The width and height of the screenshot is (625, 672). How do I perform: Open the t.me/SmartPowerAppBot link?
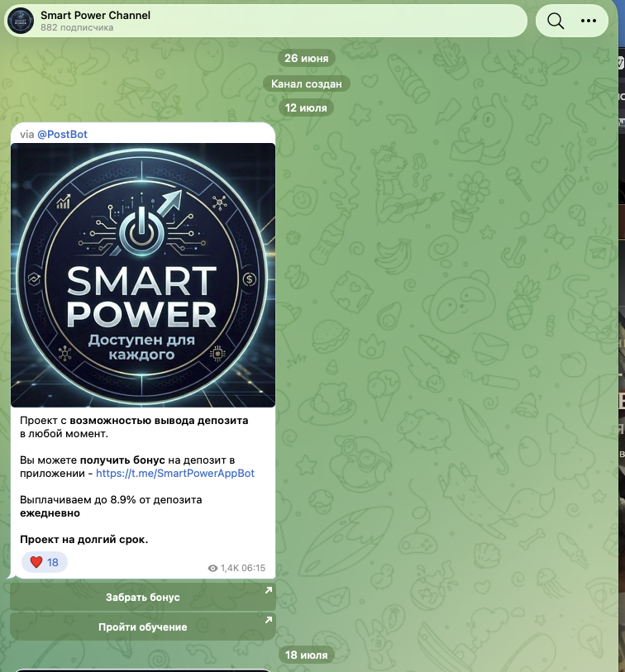pyautogui.click(x=175, y=473)
